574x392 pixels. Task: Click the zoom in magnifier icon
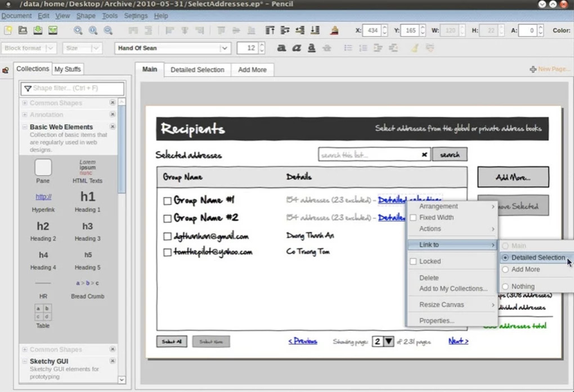point(78,30)
